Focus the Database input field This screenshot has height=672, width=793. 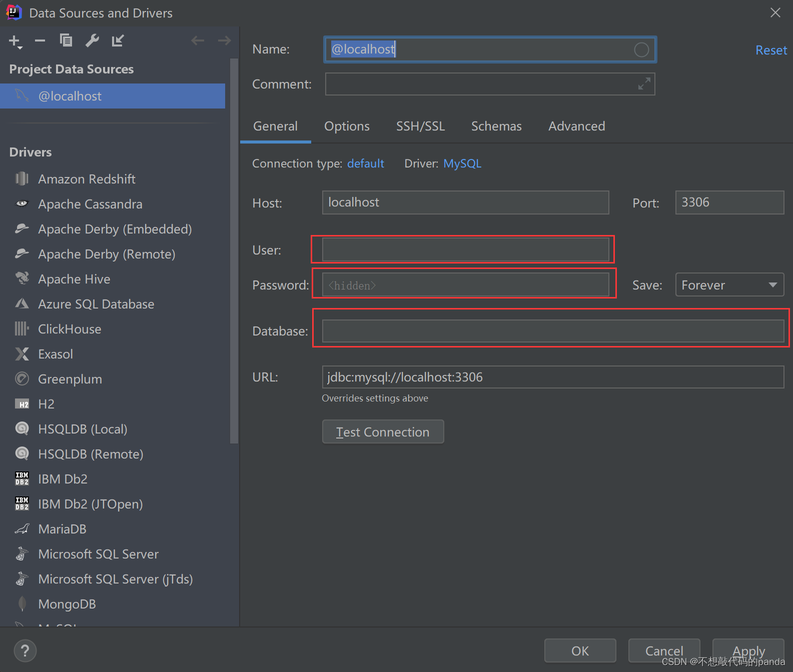point(553,331)
